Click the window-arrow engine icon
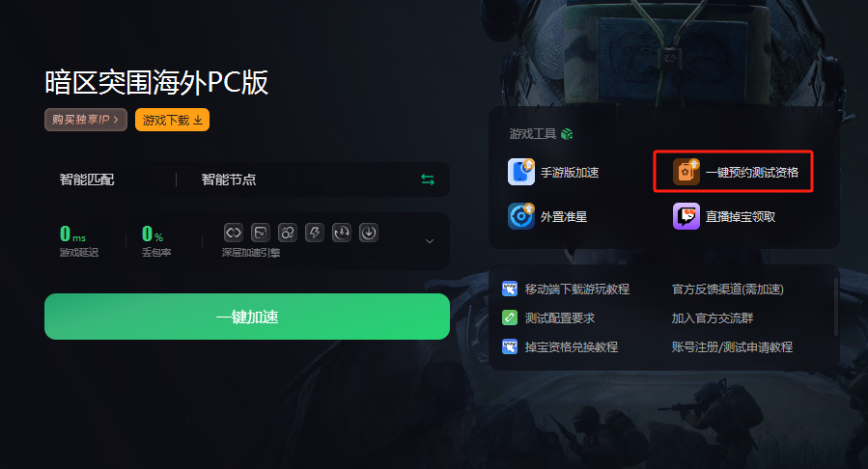868x469 pixels. click(260, 233)
